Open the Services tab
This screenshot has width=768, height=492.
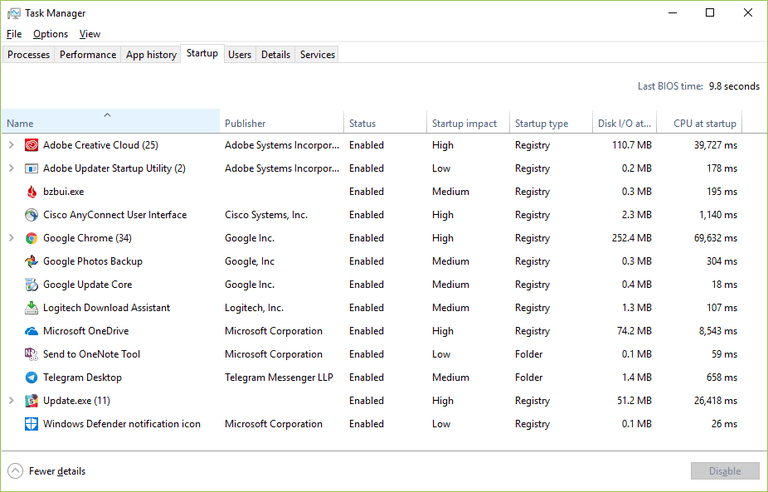pos(317,54)
